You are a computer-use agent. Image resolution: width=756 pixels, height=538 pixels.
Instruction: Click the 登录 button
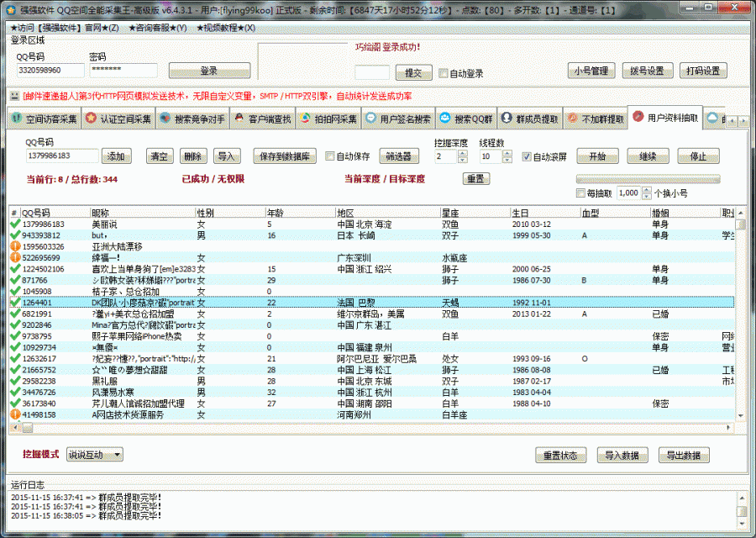(x=209, y=71)
